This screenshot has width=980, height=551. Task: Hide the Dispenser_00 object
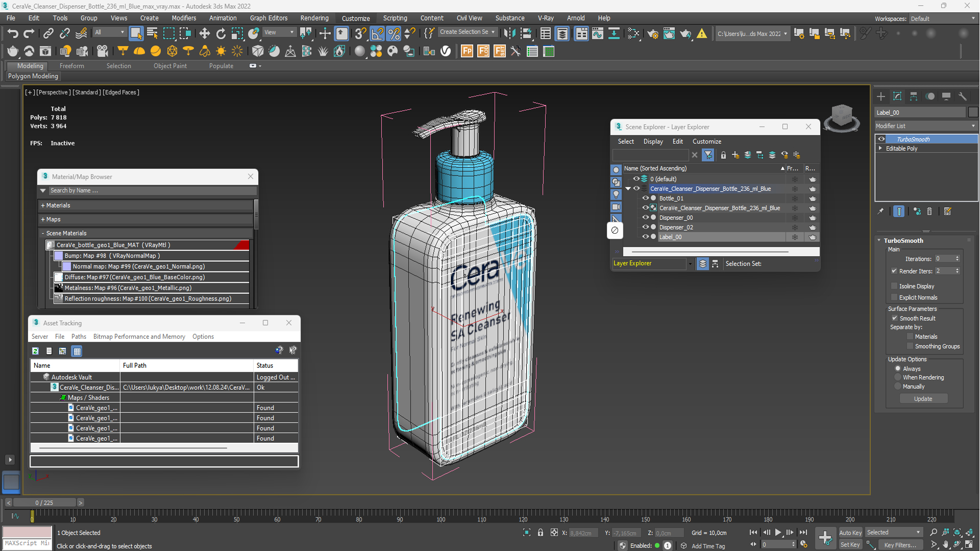pos(645,218)
